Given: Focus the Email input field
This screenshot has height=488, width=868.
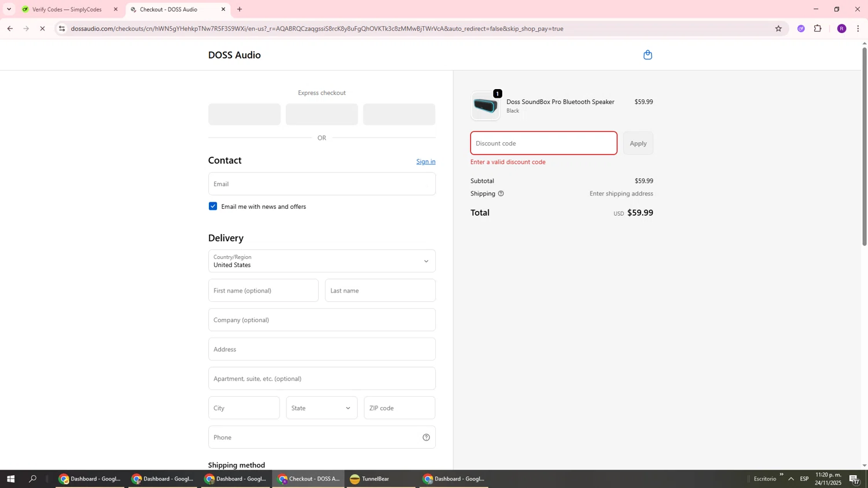Looking at the screenshot, I should click(322, 184).
